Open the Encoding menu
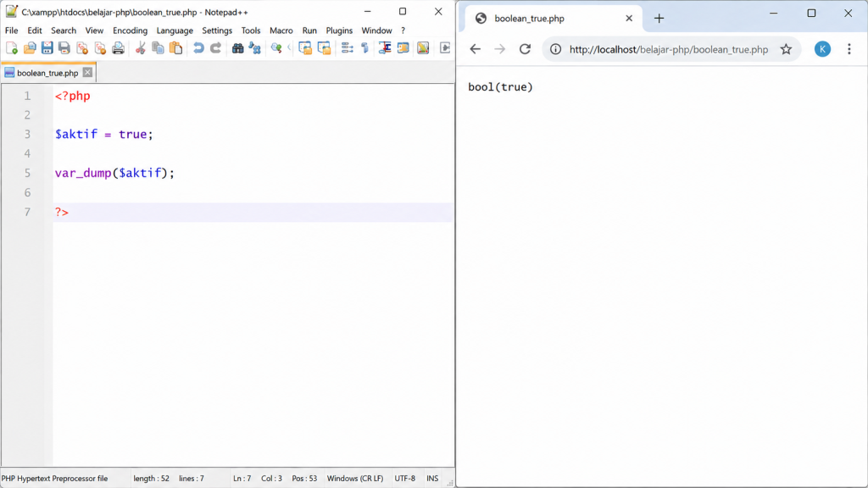Screen dimensions: 868x488 (130, 30)
